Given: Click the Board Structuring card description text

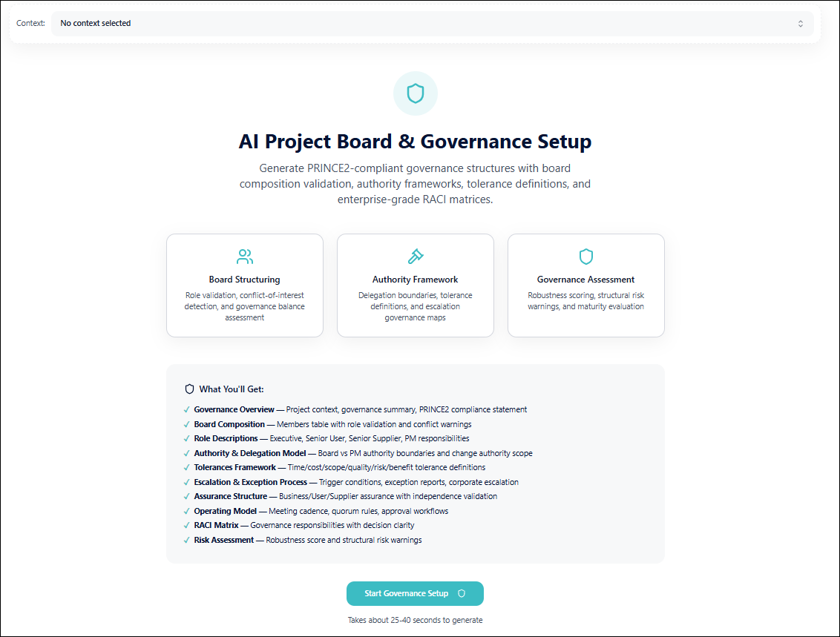Looking at the screenshot, I should click(245, 306).
